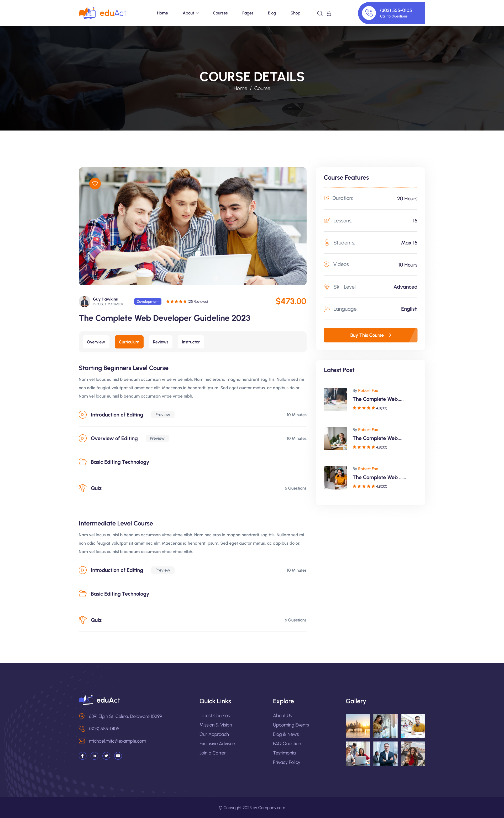The height and width of the screenshot is (818, 504).
Task: Click the Introduction of Editing Preview button
Action: click(x=162, y=414)
